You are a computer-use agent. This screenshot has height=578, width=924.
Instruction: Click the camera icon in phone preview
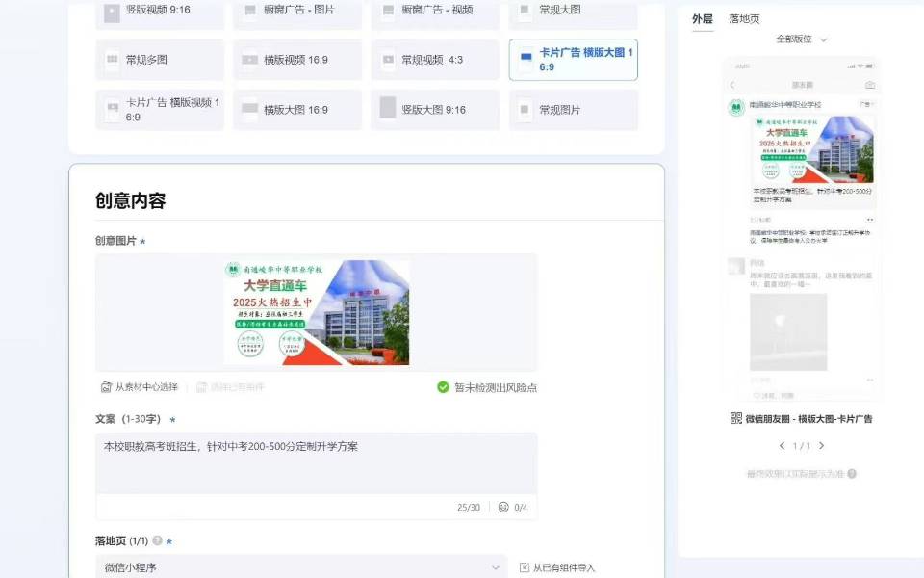(x=870, y=85)
